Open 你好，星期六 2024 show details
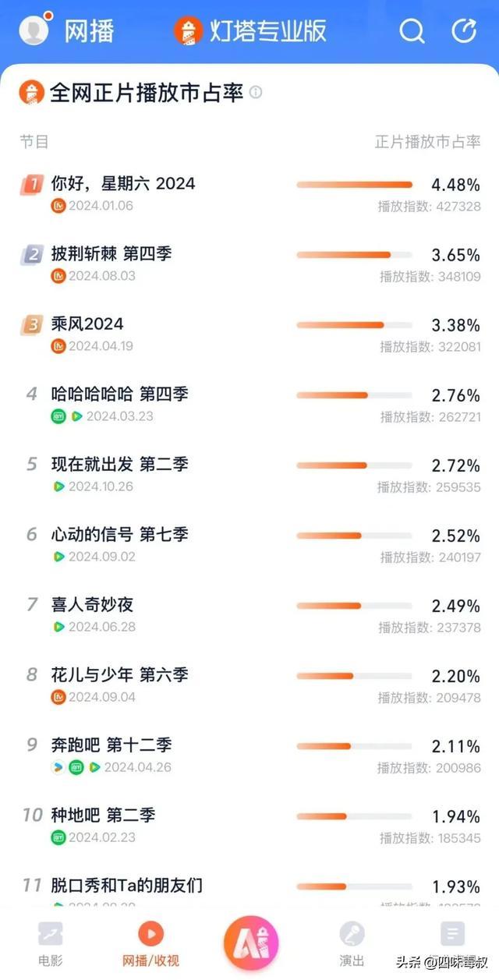This screenshot has height=980, width=499. (123, 184)
